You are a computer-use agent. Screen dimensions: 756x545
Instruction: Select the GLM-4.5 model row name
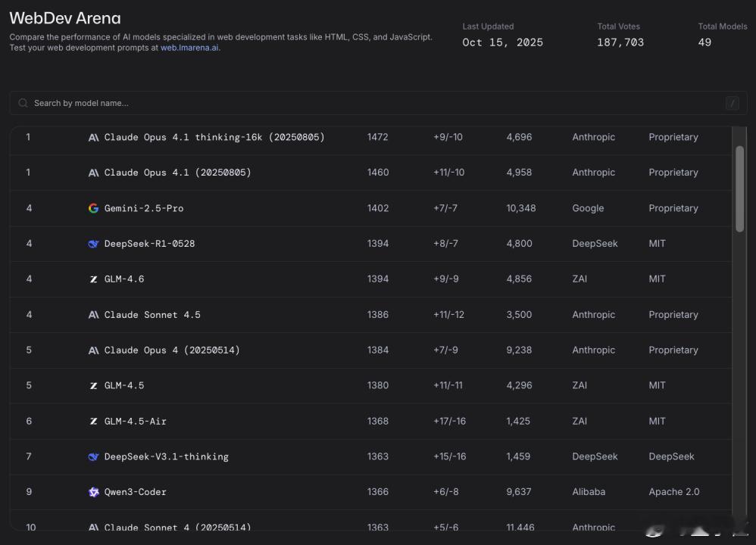point(124,385)
